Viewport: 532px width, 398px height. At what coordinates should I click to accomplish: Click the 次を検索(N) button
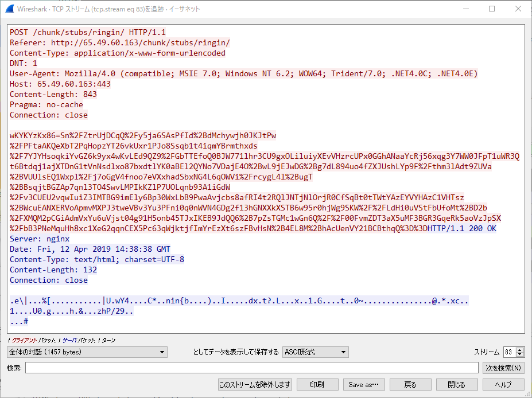[x=503, y=368]
